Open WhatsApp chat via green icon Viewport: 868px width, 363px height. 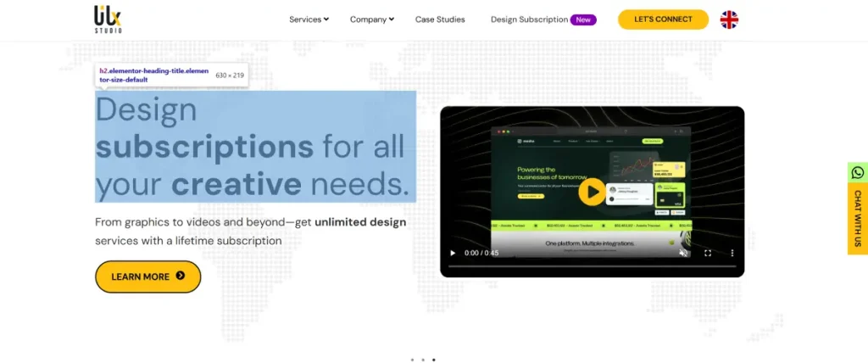[858, 172]
